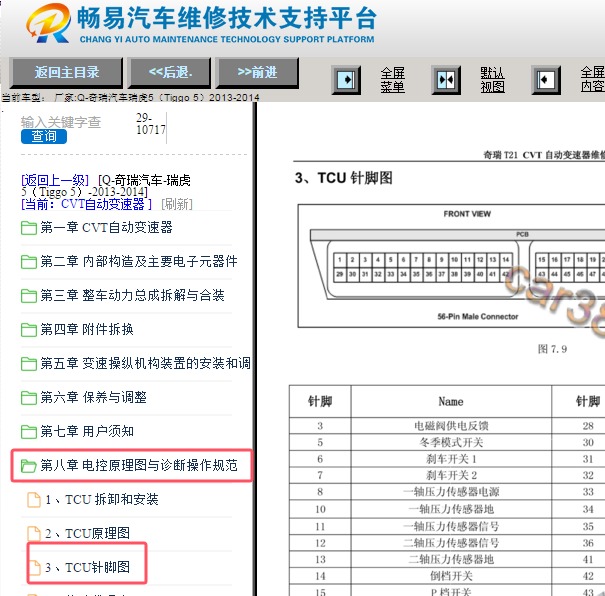Click table cell 冬季模式开关

pyautogui.click(x=451, y=442)
